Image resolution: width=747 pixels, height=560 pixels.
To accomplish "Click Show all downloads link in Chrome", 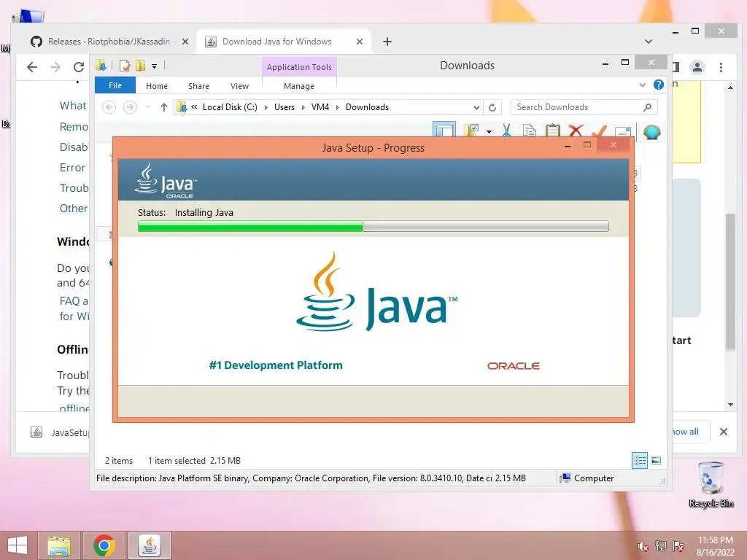I will (x=685, y=432).
